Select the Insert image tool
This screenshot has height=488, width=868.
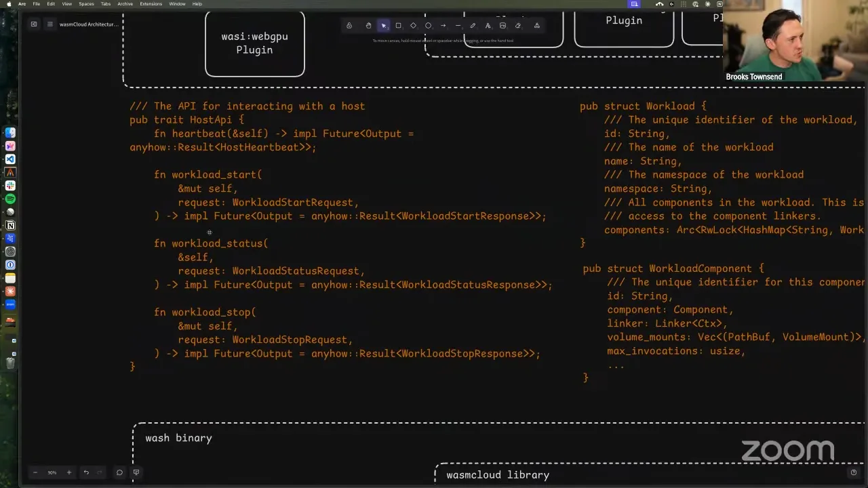[x=502, y=26]
